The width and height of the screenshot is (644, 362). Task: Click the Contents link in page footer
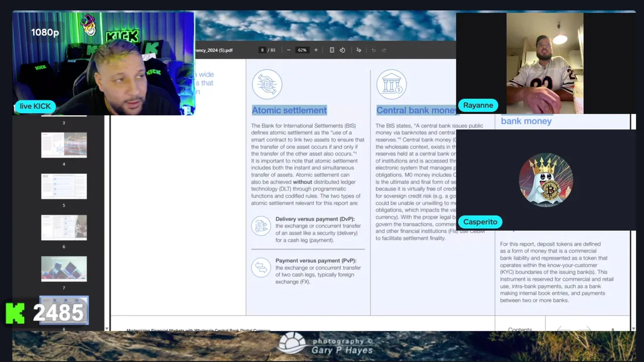(x=520, y=330)
